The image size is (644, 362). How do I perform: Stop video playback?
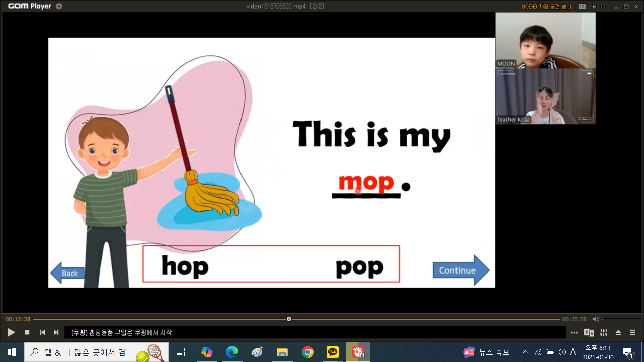(x=27, y=333)
